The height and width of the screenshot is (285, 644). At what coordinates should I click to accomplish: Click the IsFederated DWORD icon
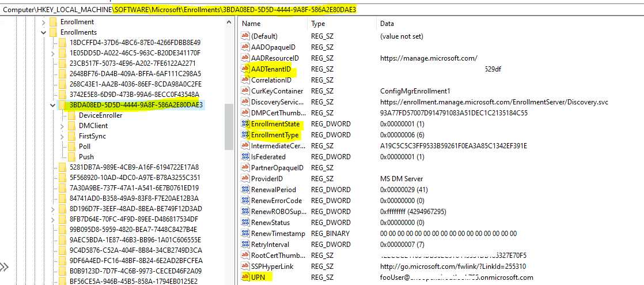tap(245, 157)
